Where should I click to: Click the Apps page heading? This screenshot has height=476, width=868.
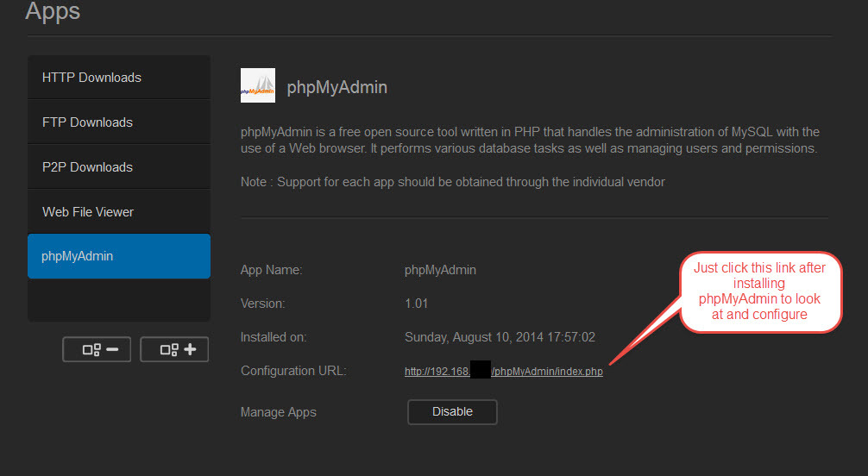(x=53, y=11)
